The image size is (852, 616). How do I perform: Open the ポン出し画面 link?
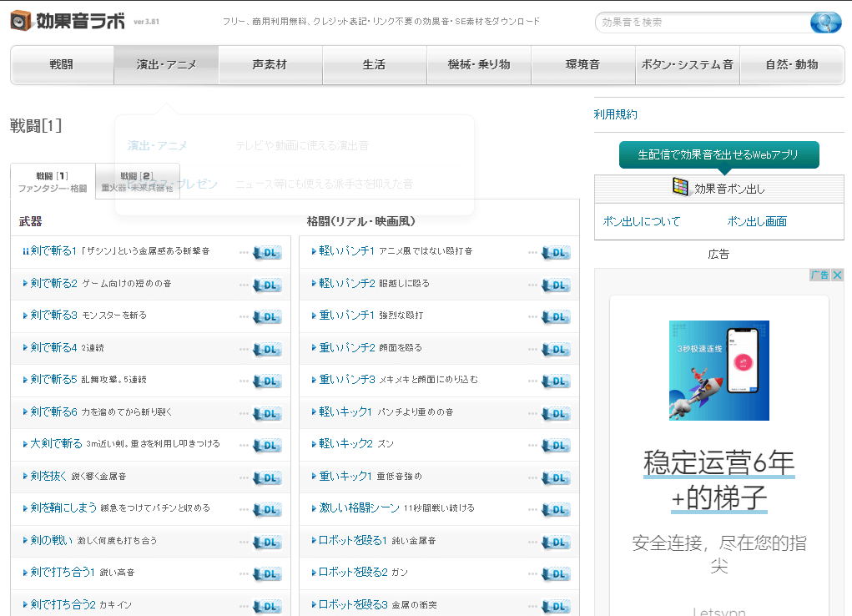[757, 221]
